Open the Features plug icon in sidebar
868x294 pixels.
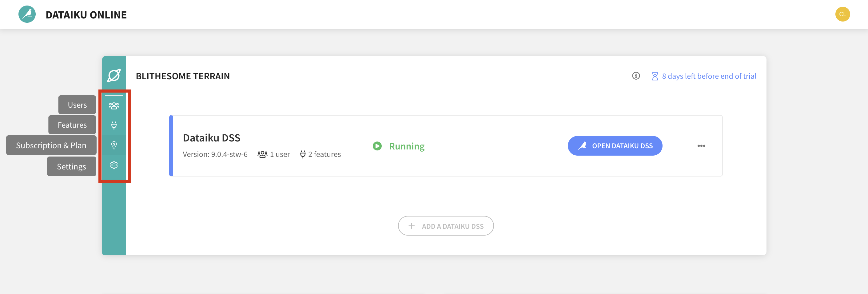(x=114, y=125)
